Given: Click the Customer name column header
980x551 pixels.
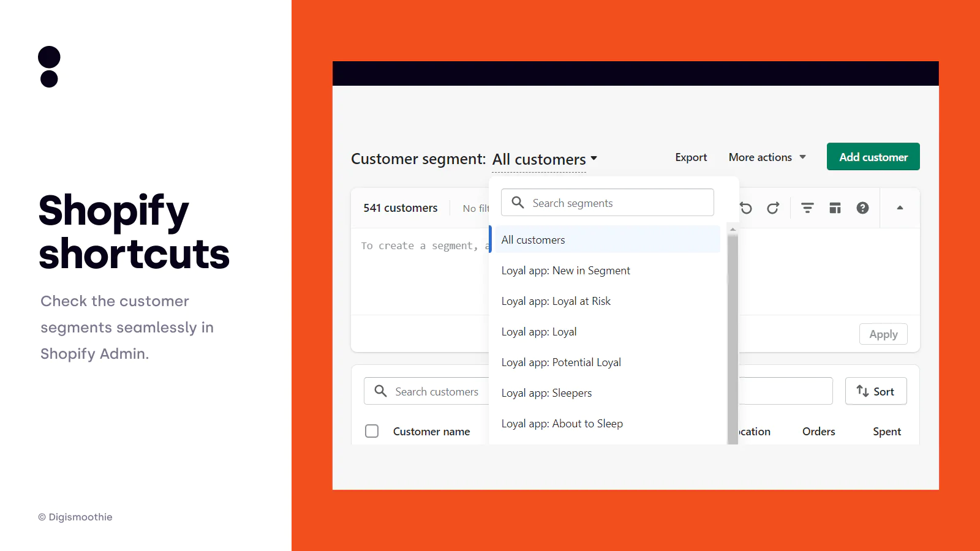Looking at the screenshot, I should point(431,432).
